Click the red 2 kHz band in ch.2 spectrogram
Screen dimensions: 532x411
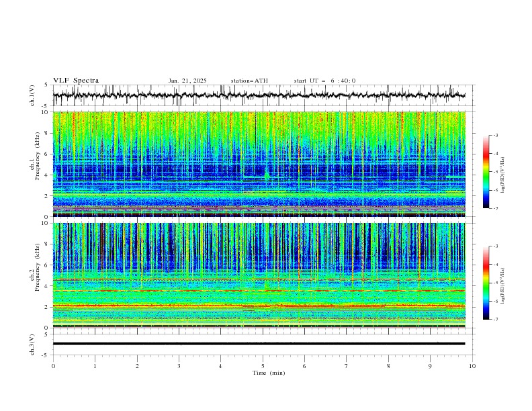(259, 306)
